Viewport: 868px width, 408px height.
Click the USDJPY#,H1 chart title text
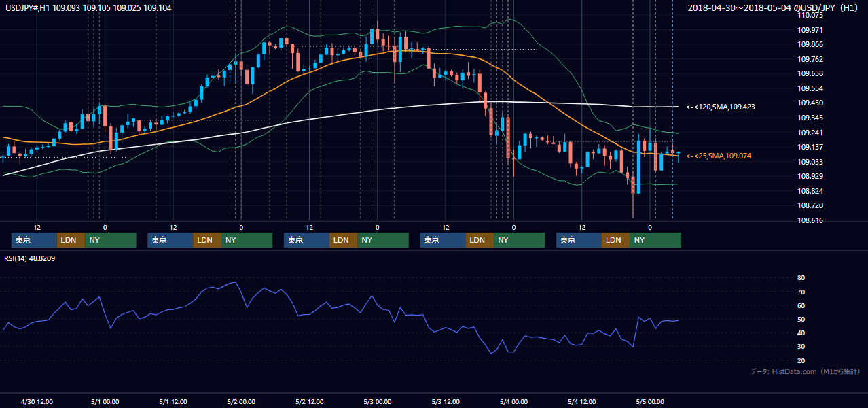[87, 7]
